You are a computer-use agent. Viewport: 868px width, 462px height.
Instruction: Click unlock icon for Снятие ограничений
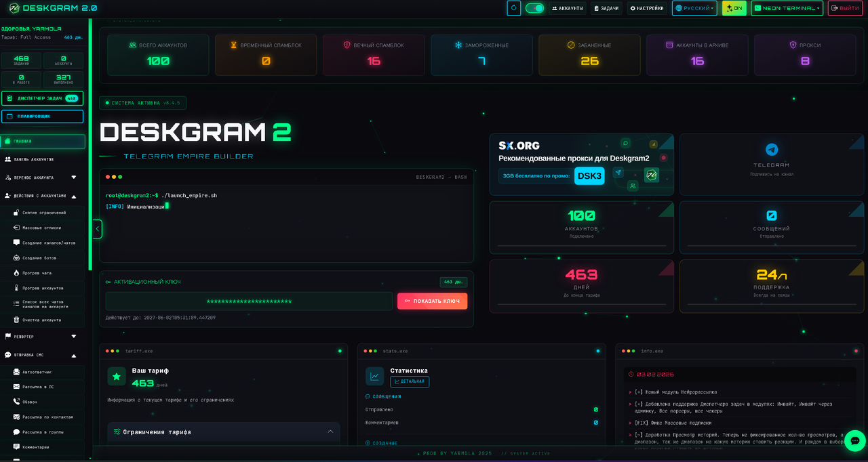[17, 213]
